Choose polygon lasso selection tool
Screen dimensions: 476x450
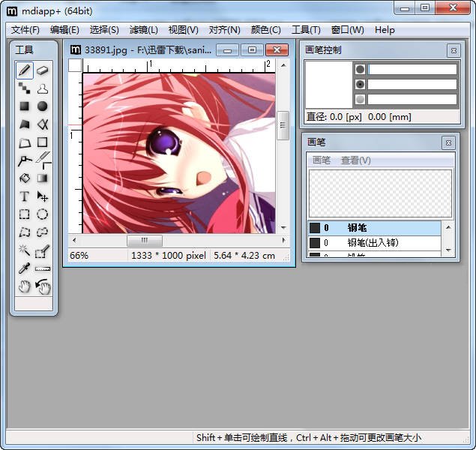pyautogui.click(x=25, y=232)
